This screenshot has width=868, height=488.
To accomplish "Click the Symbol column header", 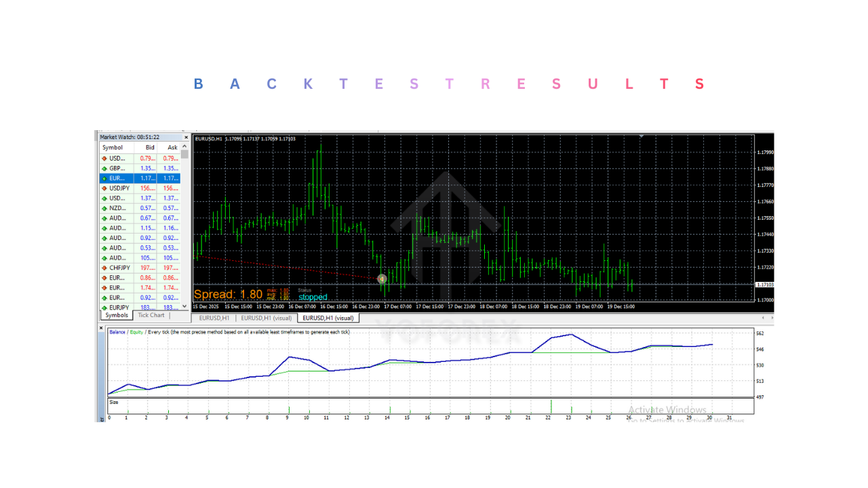I will click(x=113, y=147).
